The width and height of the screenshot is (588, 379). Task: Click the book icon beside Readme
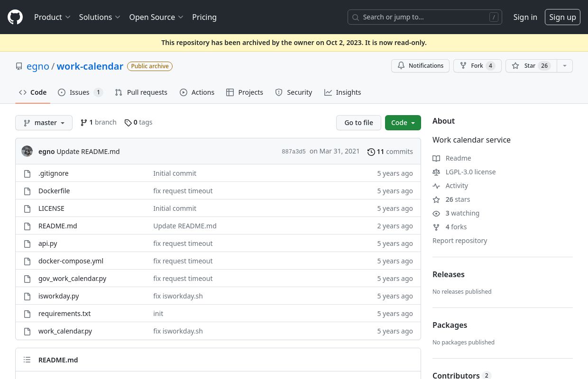click(436, 158)
